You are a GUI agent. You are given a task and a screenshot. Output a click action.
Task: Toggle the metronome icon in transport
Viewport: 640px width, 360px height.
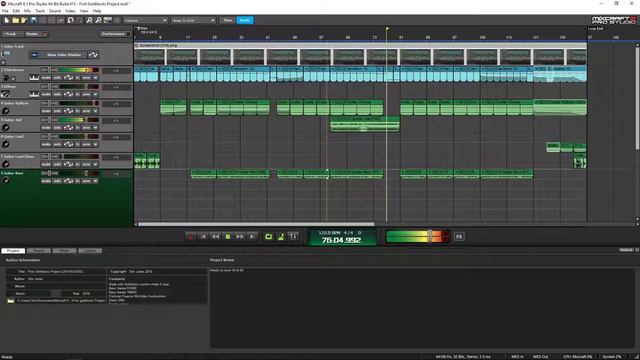[281, 237]
